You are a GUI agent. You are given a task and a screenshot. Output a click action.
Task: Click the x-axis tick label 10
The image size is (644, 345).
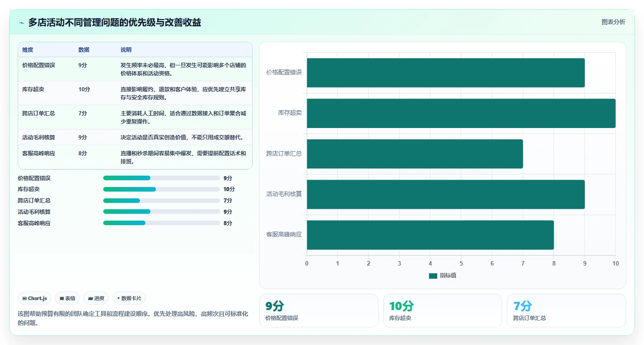click(x=615, y=263)
